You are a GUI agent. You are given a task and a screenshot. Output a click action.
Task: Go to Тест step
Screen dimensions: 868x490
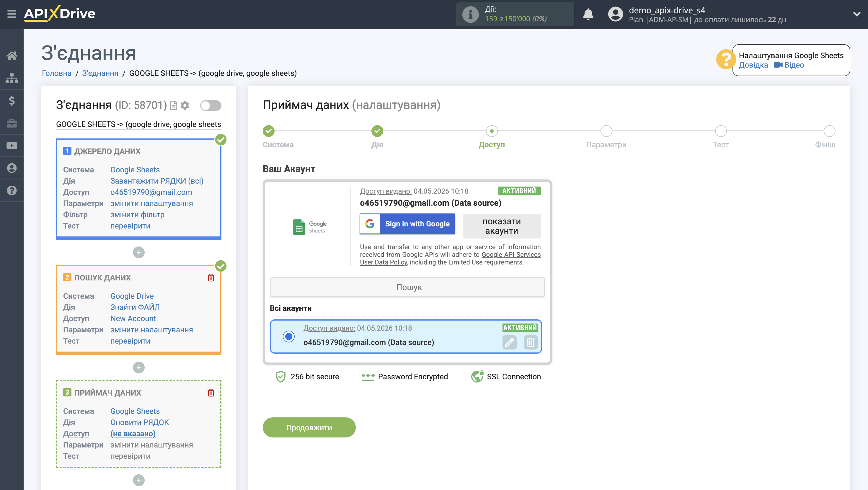click(721, 131)
